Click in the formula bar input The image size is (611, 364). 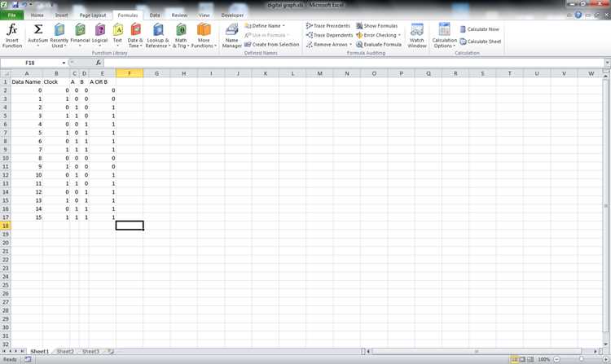pos(354,62)
